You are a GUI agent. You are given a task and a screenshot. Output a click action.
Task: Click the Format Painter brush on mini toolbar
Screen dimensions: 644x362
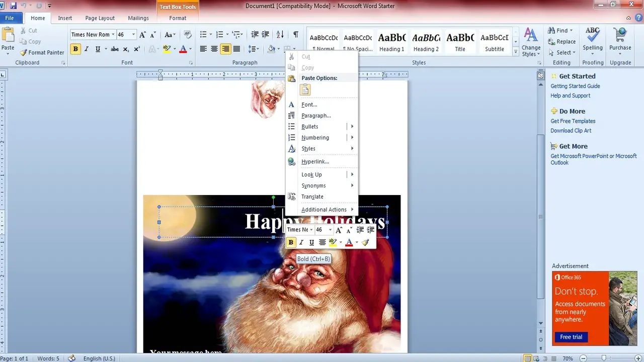365,242
